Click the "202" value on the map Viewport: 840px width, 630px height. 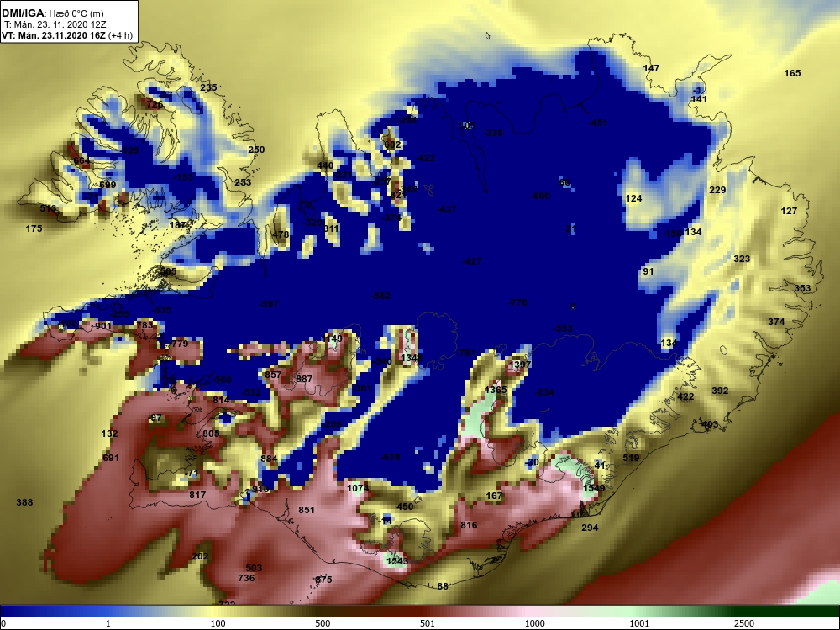point(200,557)
